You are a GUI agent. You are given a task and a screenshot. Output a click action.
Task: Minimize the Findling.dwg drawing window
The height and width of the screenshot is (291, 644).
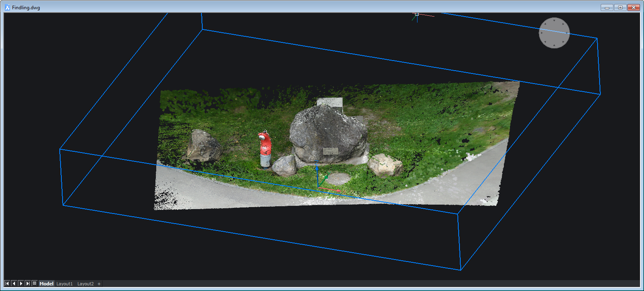coord(607,7)
